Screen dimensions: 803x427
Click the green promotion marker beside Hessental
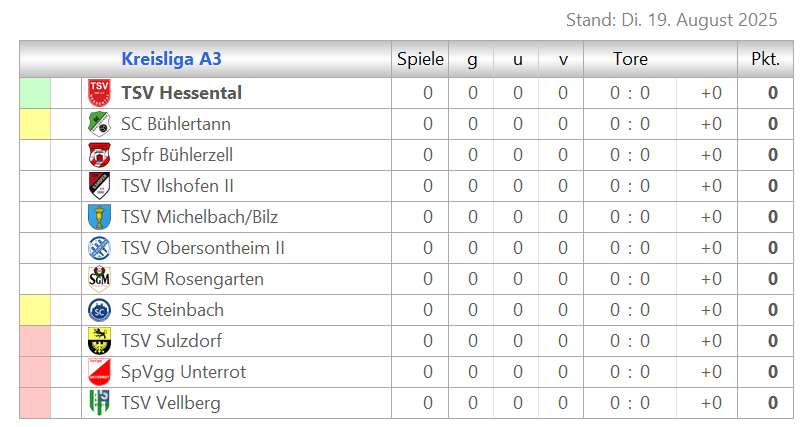35,93
